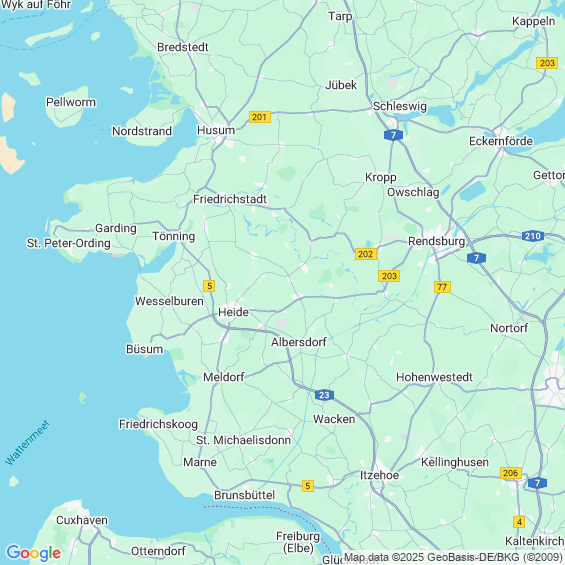Select the Brunsbüttel label
Viewport: 565px width, 565px height.
(244, 495)
